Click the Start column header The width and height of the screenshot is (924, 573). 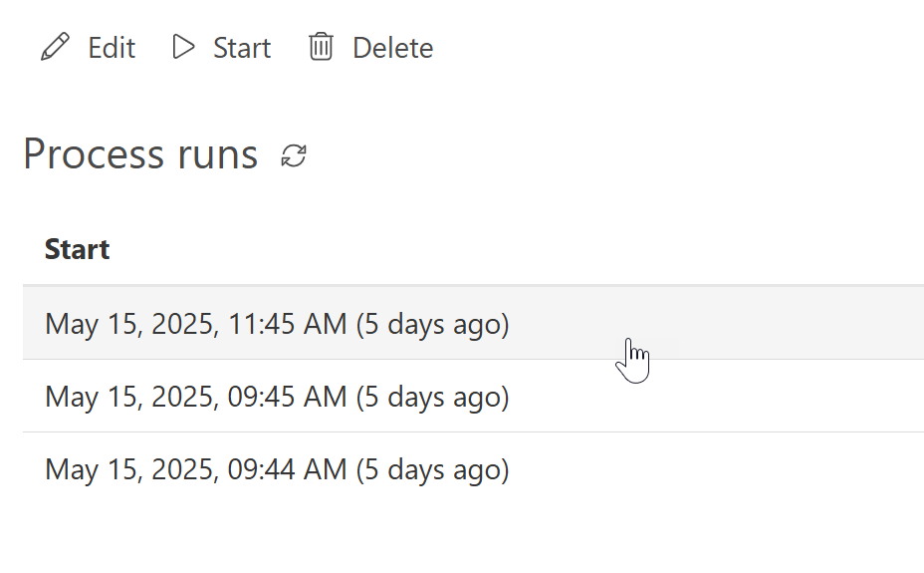77,249
